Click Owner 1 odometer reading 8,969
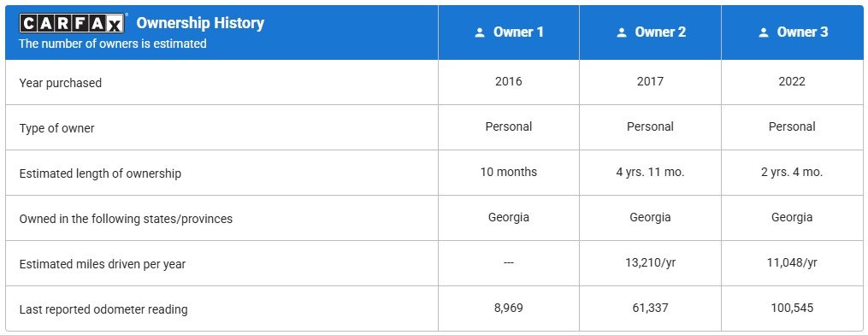 (x=509, y=308)
